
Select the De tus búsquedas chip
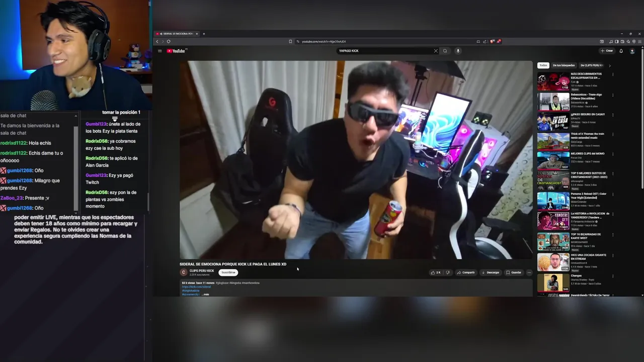click(x=563, y=65)
